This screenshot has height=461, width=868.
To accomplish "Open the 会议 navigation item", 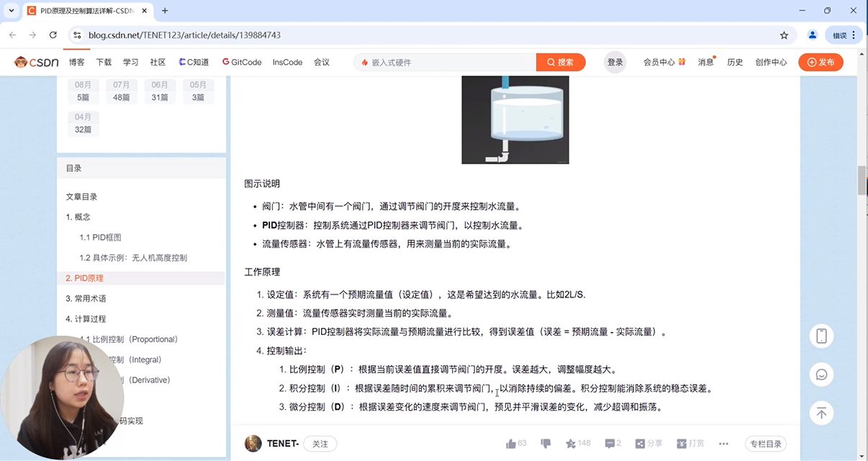I will tap(322, 63).
